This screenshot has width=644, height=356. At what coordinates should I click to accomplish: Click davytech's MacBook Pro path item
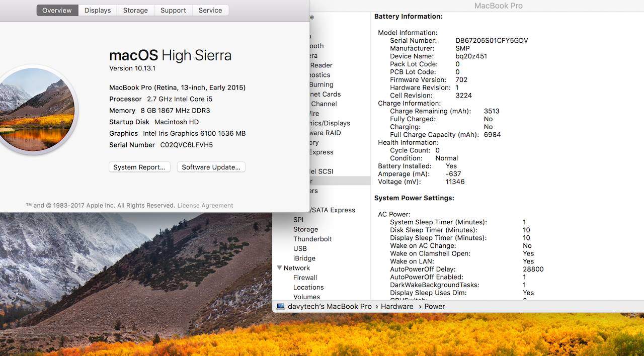pos(330,306)
